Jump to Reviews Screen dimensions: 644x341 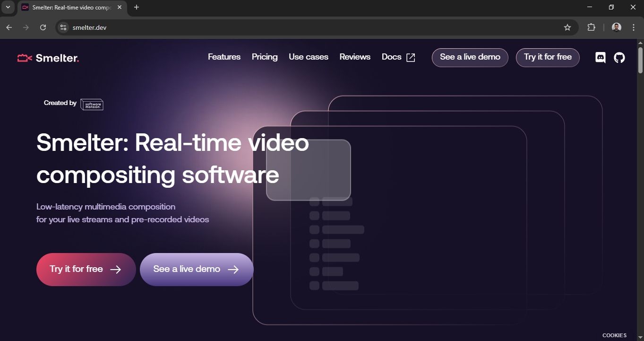coord(355,57)
